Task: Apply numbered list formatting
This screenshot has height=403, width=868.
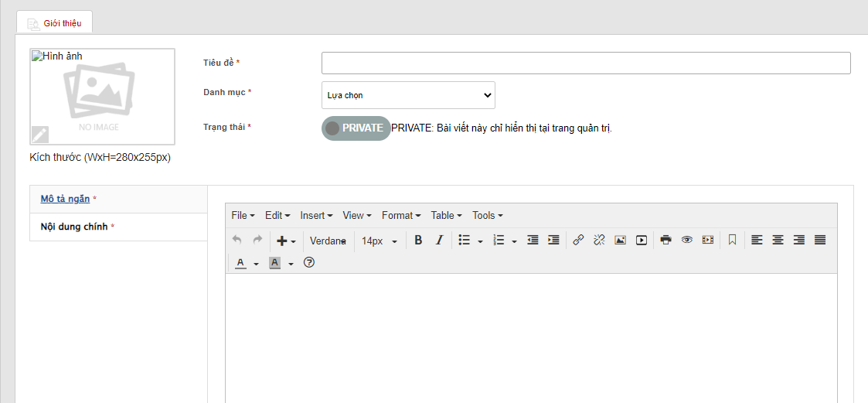Action: coord(499,240)
